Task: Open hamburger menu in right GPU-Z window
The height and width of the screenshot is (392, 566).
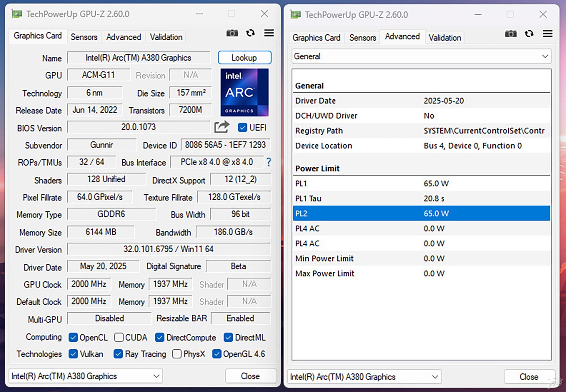Action: [548, 34]
